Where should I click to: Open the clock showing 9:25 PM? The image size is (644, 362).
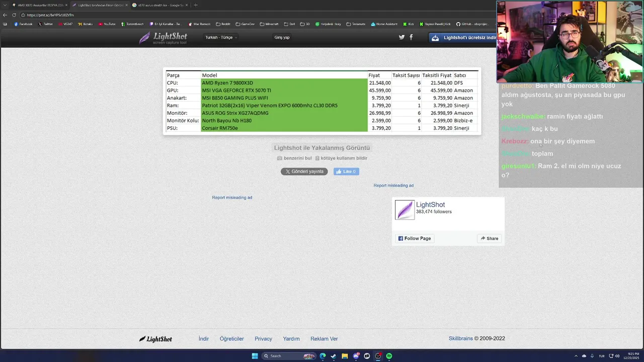click(x=631, y=356)
